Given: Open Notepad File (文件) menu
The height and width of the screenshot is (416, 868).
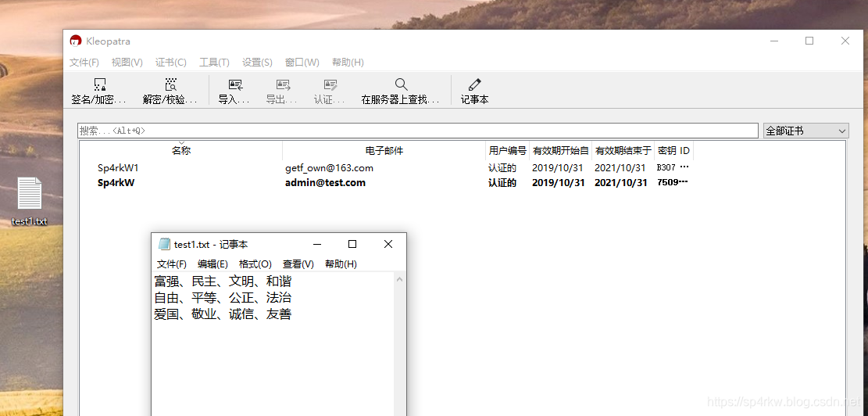Looking at the screenshot, I should pyautogui.click(x=172, y=264).
